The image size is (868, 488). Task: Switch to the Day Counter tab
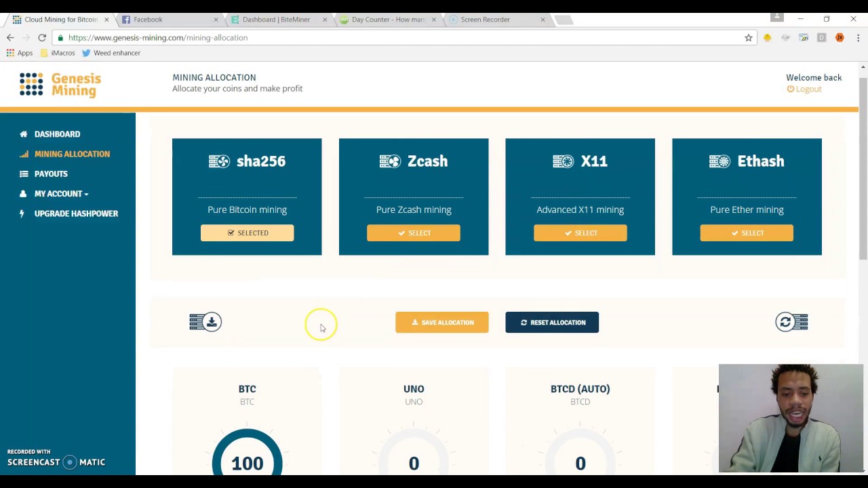[385, 20]
